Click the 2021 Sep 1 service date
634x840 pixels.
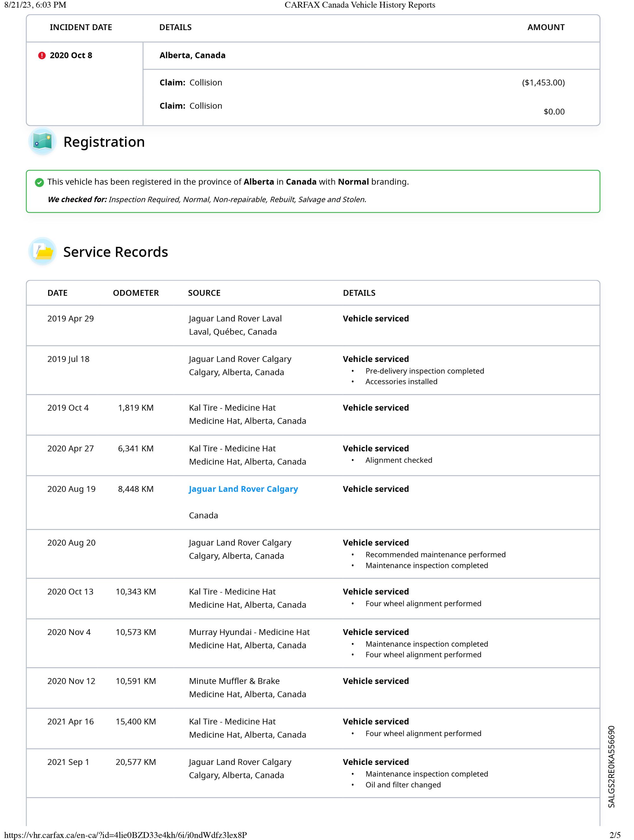(x=68, y=762)
